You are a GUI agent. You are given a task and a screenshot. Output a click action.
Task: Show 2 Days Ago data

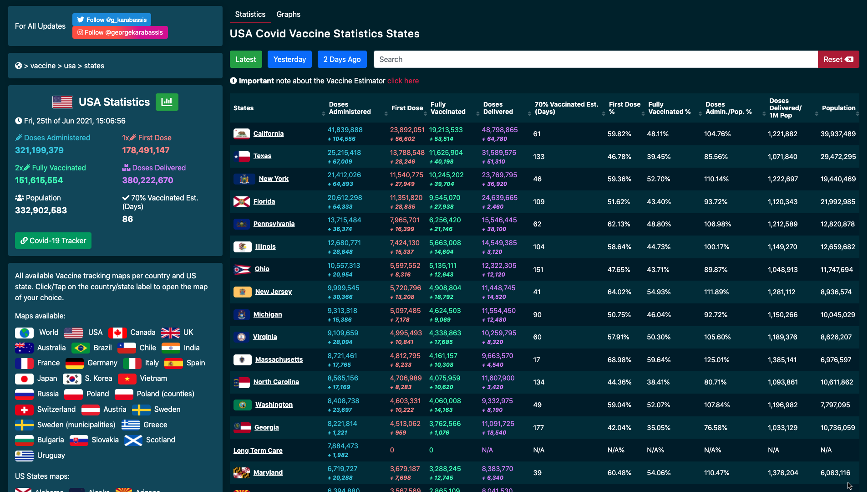[342, 59]
